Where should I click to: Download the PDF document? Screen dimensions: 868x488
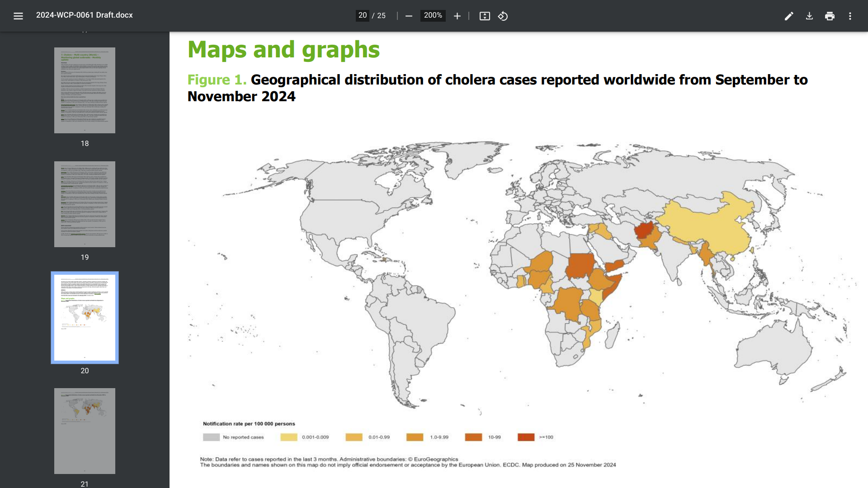tap(809, 16)
